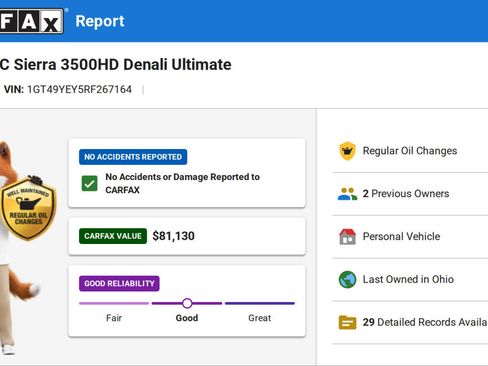Click the Sierra 3500HD Denali Ultimate title

pos(116,65)
